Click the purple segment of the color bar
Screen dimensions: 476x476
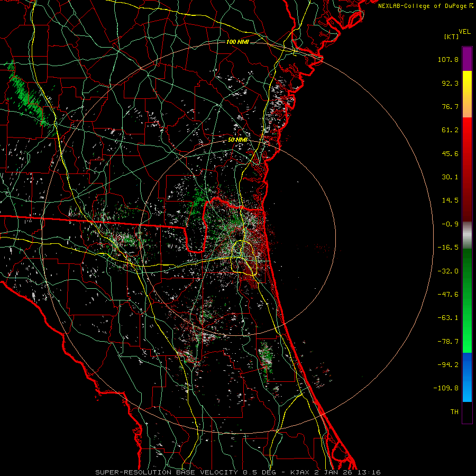pyautogui.click(x=467, y=59)
